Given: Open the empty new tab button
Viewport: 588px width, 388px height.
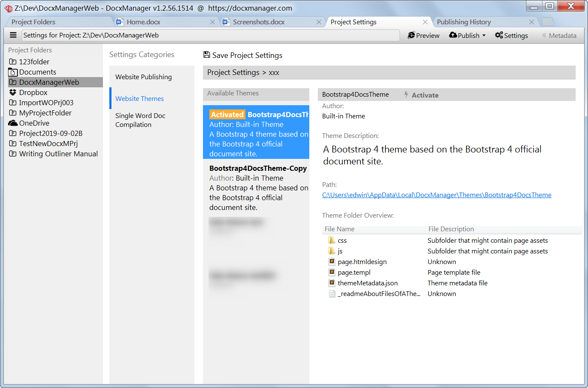Looking at the screenshot, I should coord(548,22).
